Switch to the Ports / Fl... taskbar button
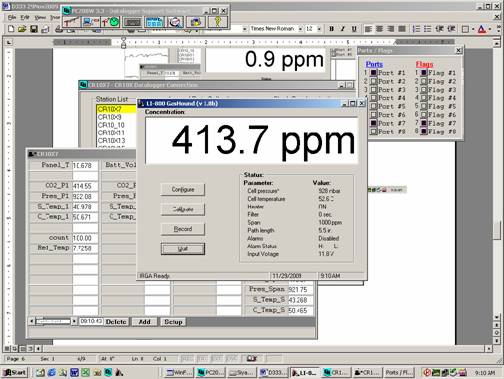This screenshot has height=379, width=504. coord(399,372)
